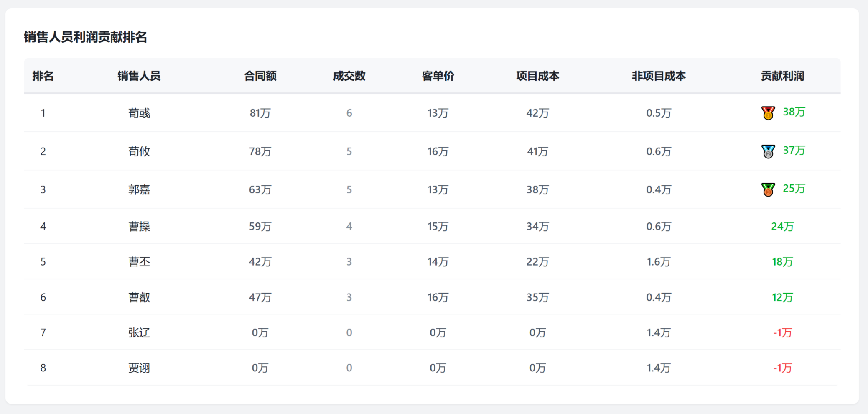Click 曹叡's project cost 35万
This screenshot has width=868, height=414.
pyautogui.click(x=537, y=297)
